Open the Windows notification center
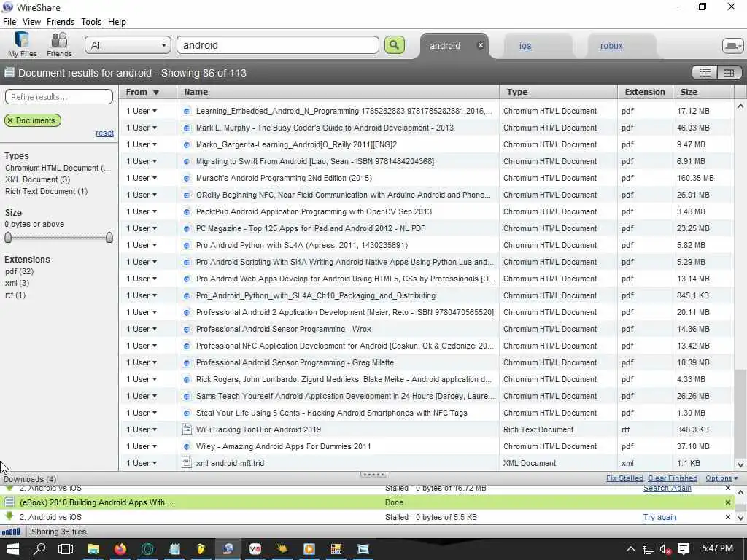Image resolution: width=747 pixels, height=560 pixels. coord(684,549)
